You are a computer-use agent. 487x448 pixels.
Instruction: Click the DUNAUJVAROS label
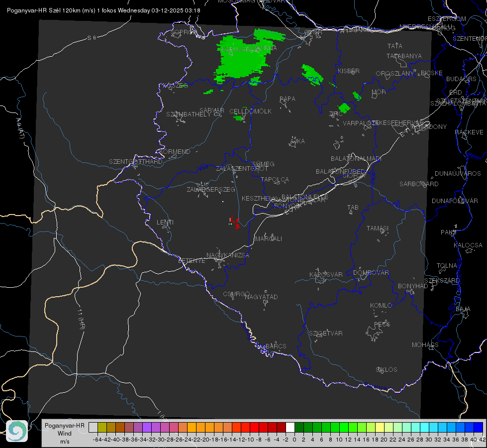pos(458,174)
